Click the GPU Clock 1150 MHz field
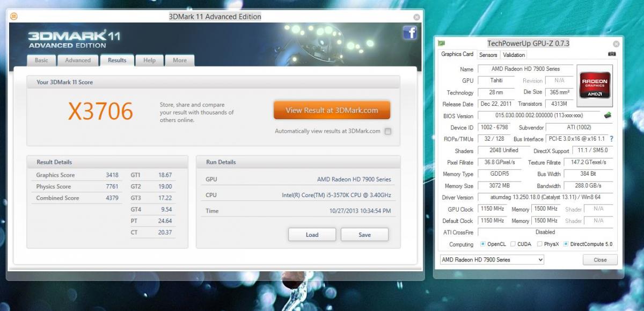 (x=492, y=209)
